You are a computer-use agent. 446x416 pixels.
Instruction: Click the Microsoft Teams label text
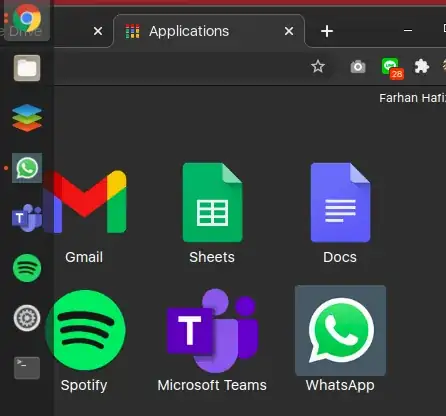(212, 385)
